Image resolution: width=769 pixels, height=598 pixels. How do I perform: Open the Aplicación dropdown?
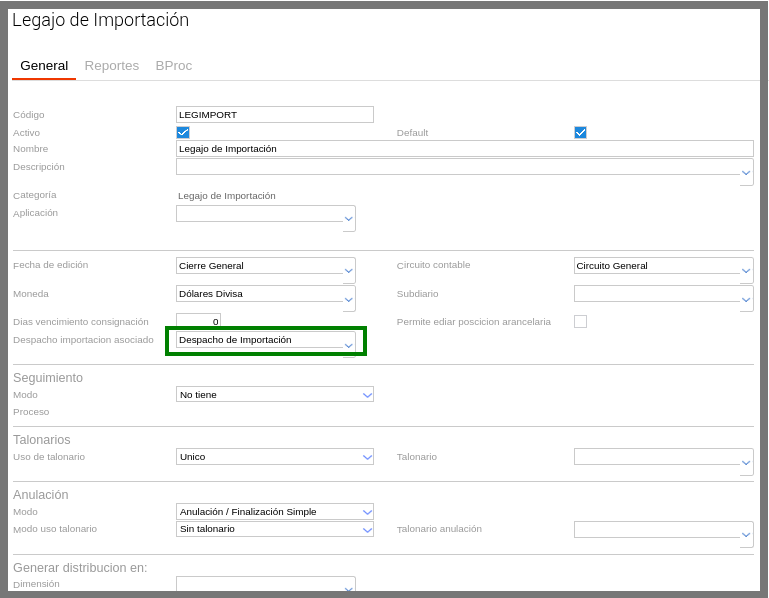pos(348,218)
